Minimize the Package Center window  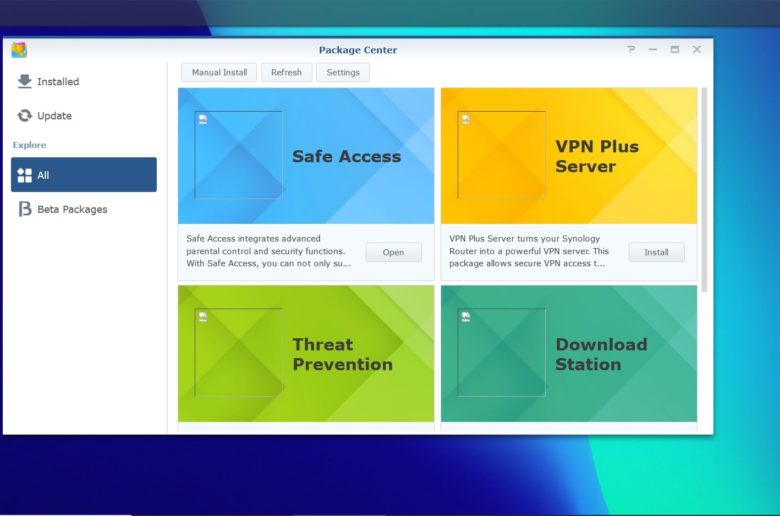coord(653,49)
